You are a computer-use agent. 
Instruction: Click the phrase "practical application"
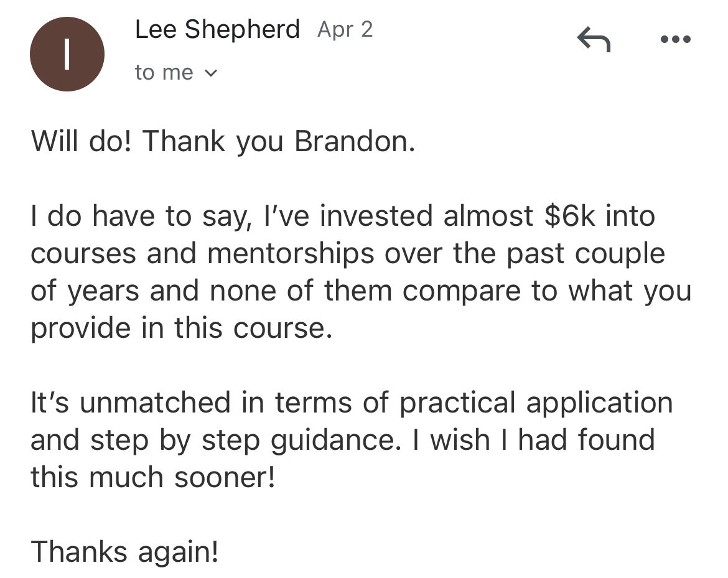[536, 403]
